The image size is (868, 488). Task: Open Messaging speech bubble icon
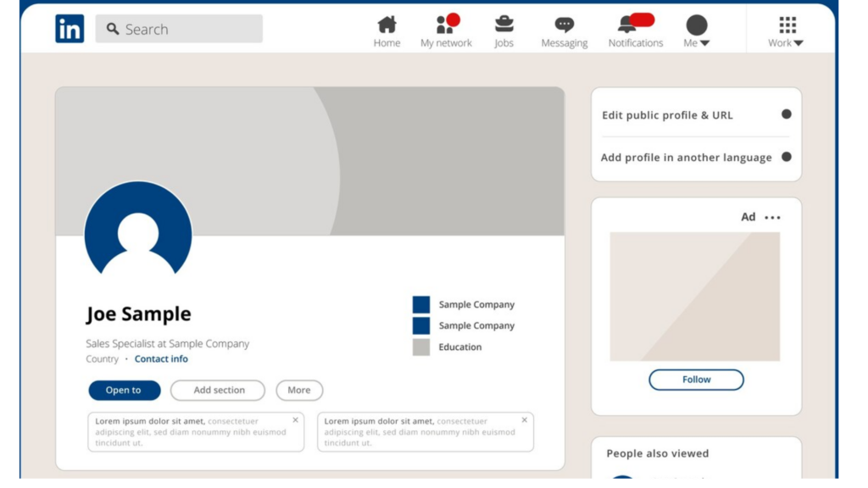coord(564,25)
